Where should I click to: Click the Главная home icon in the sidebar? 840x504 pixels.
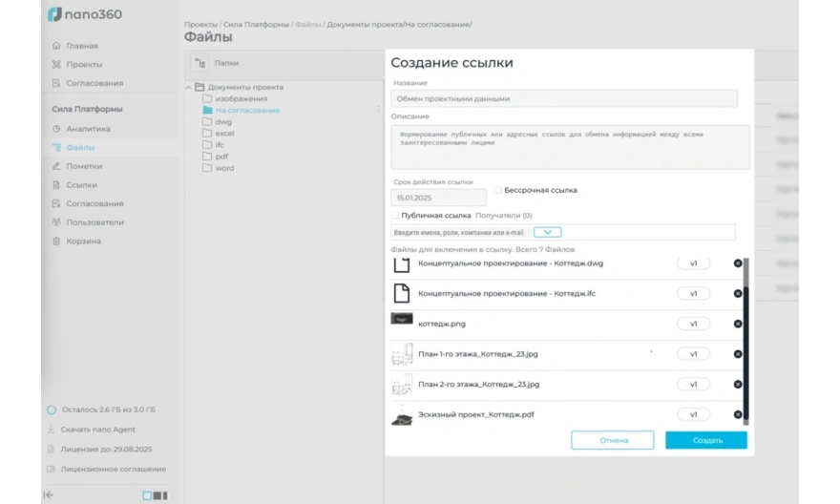[x=57, y=46]
